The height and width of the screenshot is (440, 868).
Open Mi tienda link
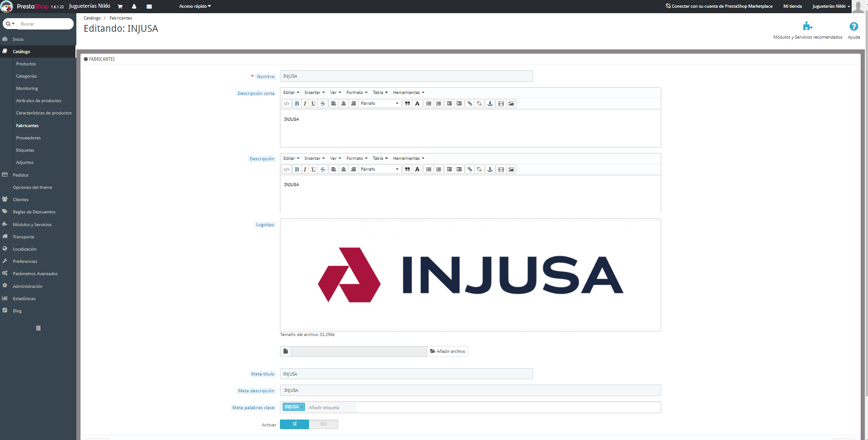(793, 6)
